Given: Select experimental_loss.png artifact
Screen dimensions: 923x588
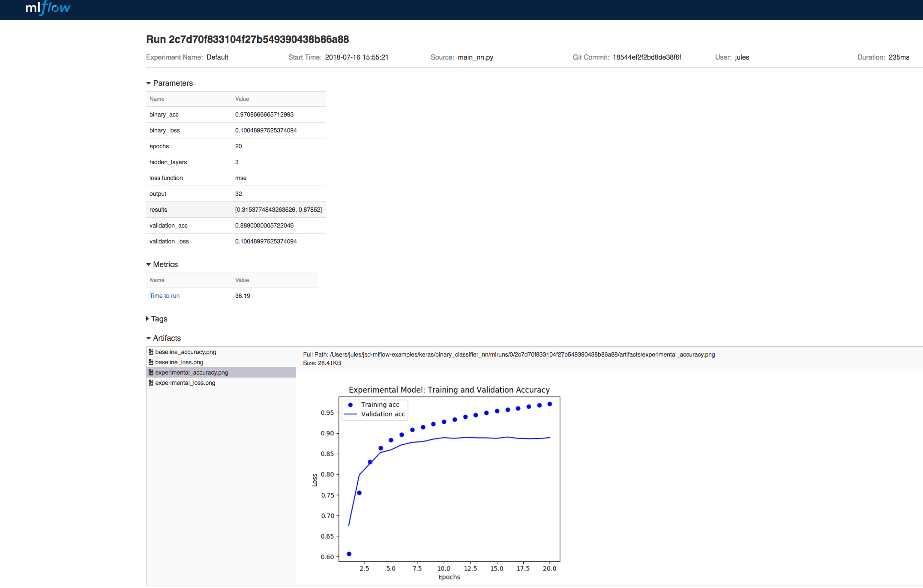Looking at the screenshot, I should [185, 383].
